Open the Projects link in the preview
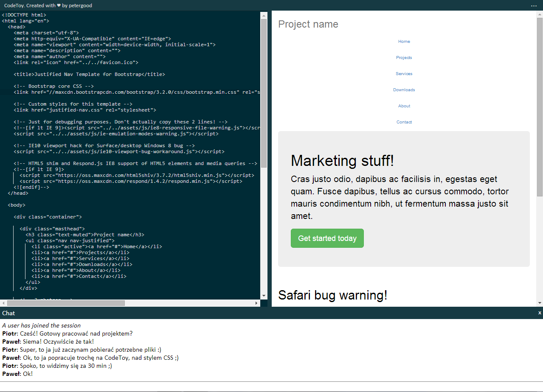 (404, 58)
